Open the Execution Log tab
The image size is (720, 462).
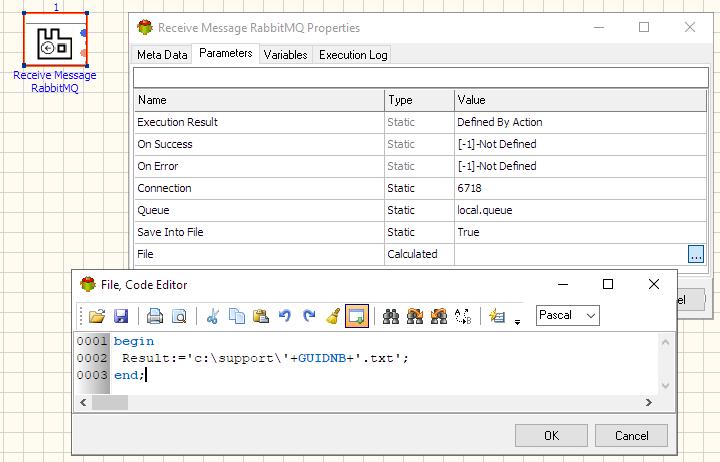point(353,55)
